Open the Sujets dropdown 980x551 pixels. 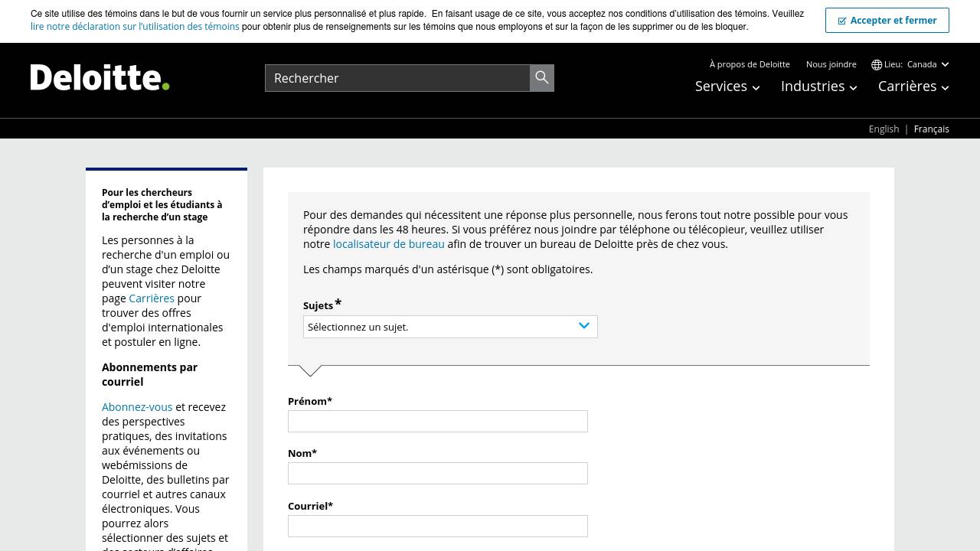[x=450, y=327]
